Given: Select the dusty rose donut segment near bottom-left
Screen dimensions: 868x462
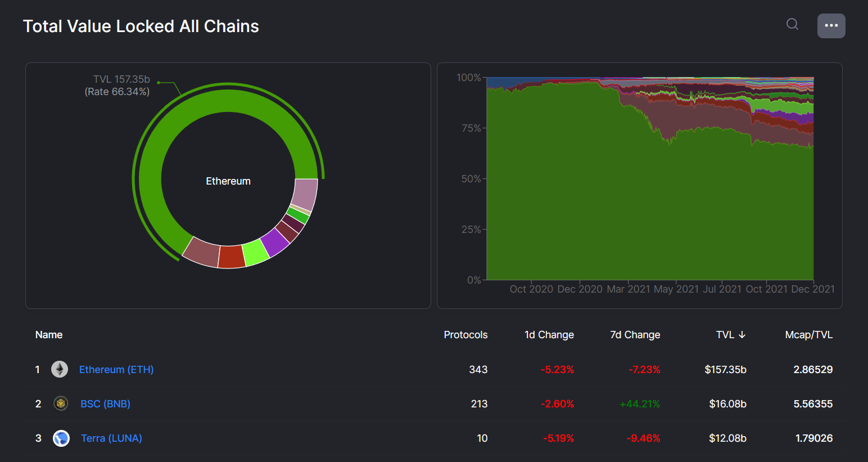Looking at the screenshot, I should [202, 252].
